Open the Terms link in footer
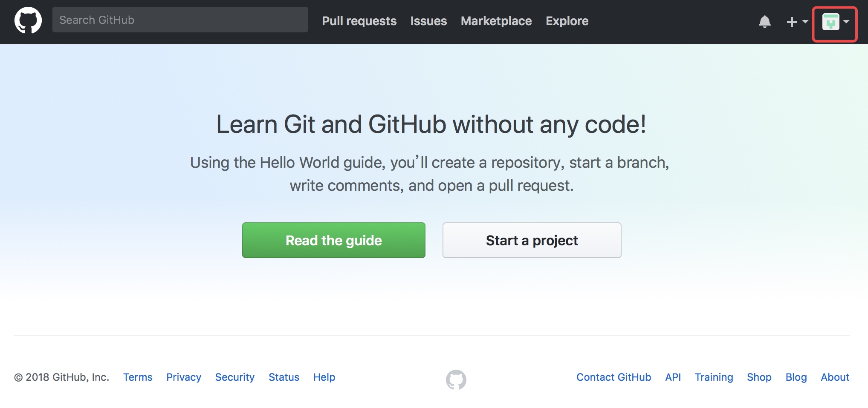Viewport: 868px width, 408px height. [138, 377]
